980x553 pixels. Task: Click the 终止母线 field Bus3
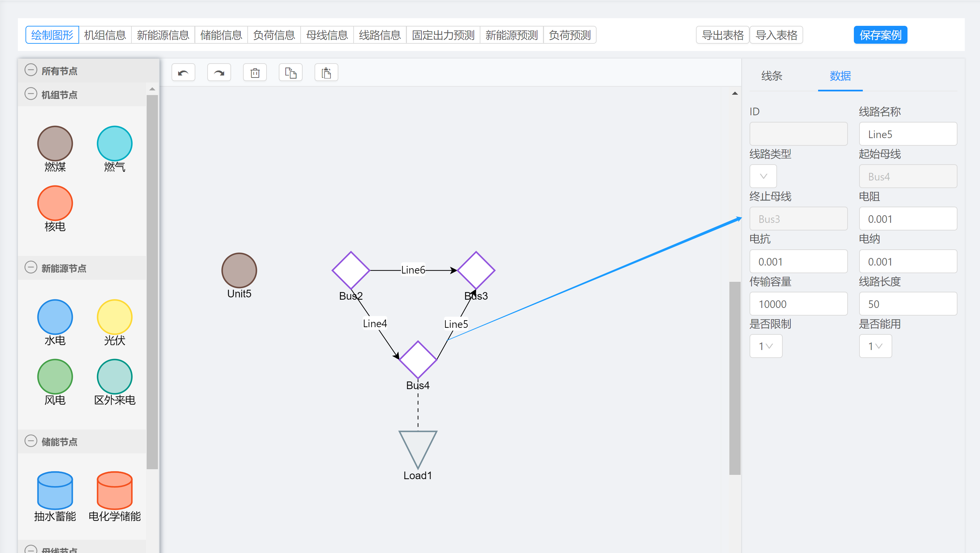(798, 219)
